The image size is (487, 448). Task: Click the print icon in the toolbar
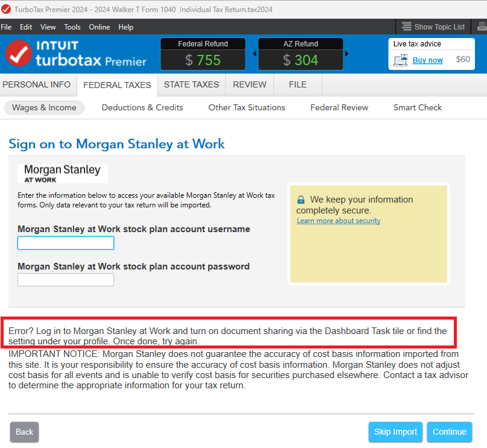click(x=482, y=27)
